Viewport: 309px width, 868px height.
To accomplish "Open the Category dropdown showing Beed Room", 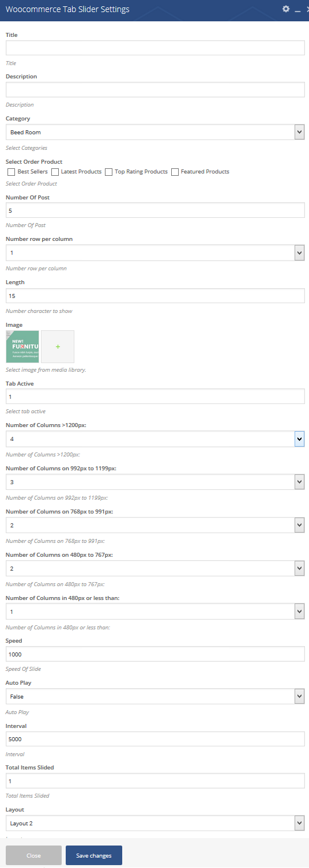I will (155, 132).
